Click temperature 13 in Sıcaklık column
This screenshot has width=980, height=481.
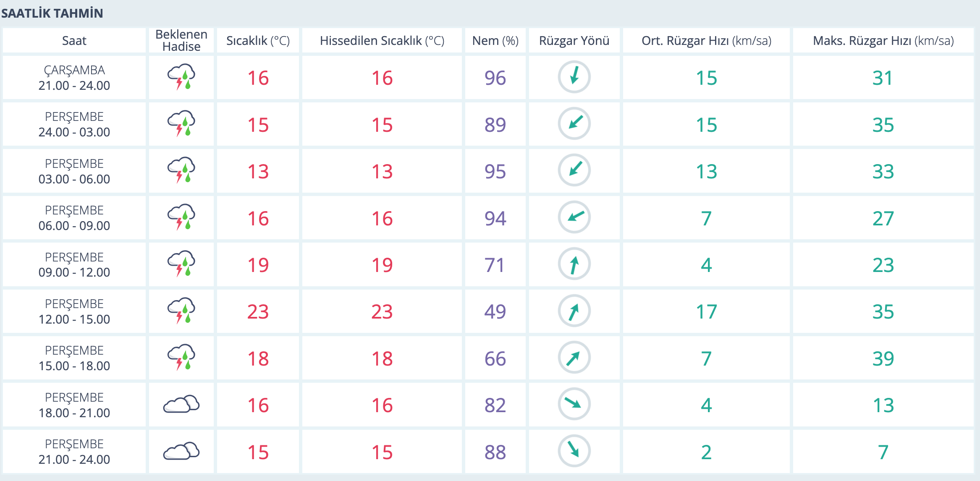pyautogui.click(x=258, y=172)
